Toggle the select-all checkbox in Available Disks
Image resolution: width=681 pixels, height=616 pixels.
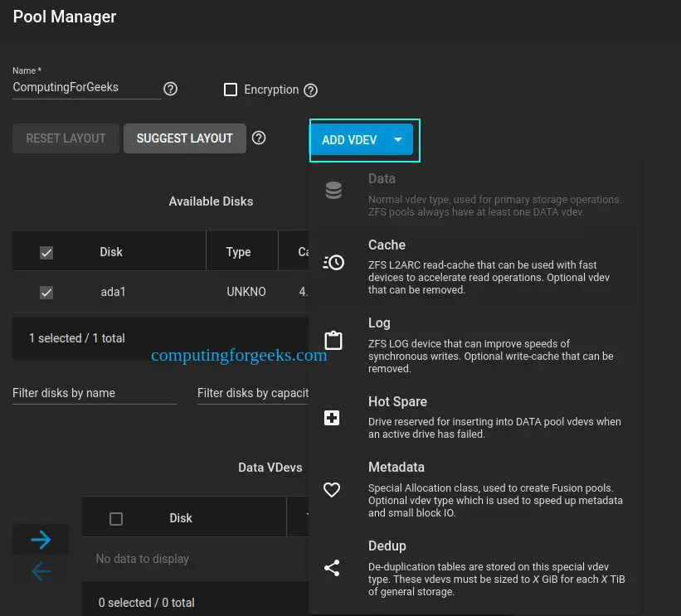pyautogui.click(x=46, y=253)
